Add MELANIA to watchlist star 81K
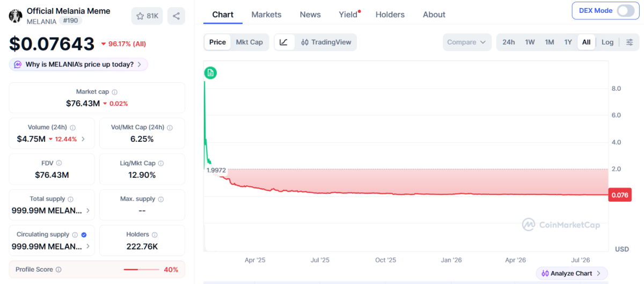Viewport: 644px width, 284px height. click(147, 16)
